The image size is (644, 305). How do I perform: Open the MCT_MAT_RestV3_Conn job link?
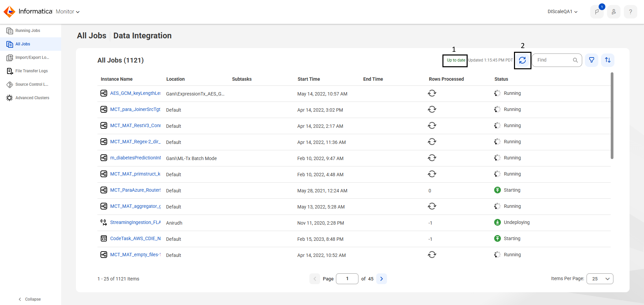(135, 125)
